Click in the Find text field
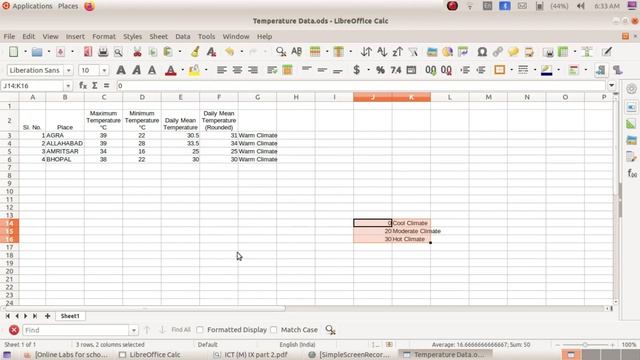 pyautogui.click(x=76, y=330)
